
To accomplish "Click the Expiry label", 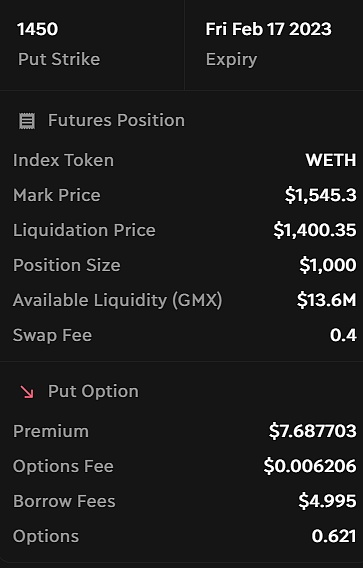I will [231, 60].
